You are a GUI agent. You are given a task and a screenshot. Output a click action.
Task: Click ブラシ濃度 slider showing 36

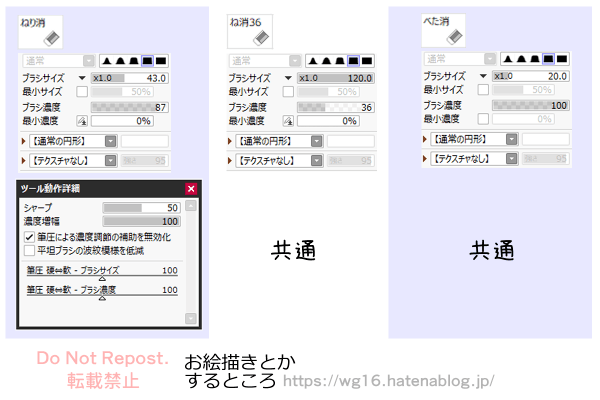(336, 108)
